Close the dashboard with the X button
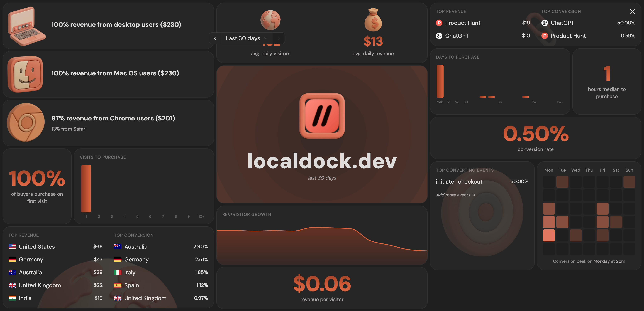Image resolution: width=644 pixels, height=311 pixels. tap(633, 11)
